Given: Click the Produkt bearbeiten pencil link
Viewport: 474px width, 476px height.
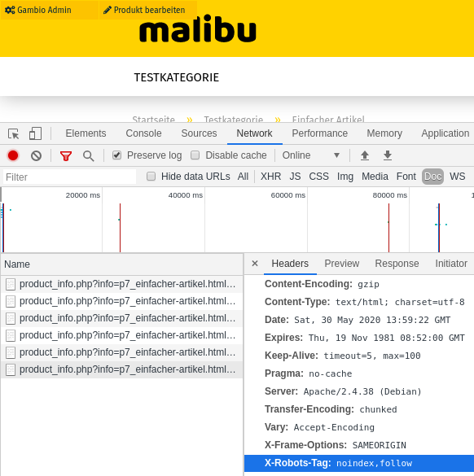Looking at the screenshot, I should pyautogui.click(x=144, y=10).
